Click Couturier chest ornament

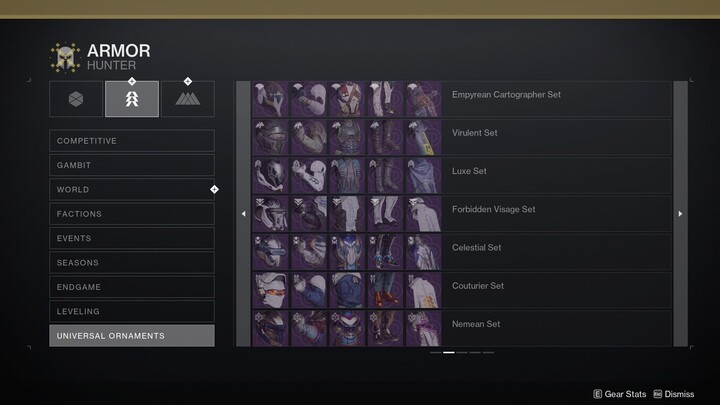(347, 290)
